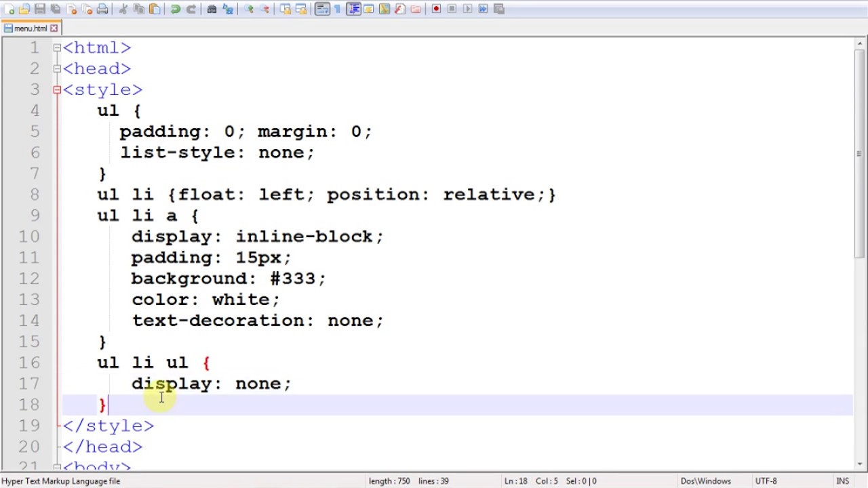Viewport: 868px width, 488px height.
Task: Click 'display: none;' on line 17
Action: click(x=211, y=384)
